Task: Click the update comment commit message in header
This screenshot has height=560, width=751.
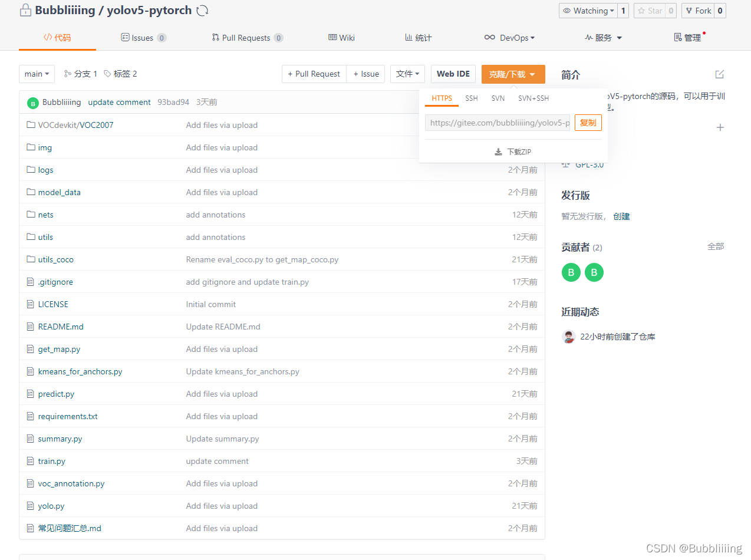Action: [120, 103]
